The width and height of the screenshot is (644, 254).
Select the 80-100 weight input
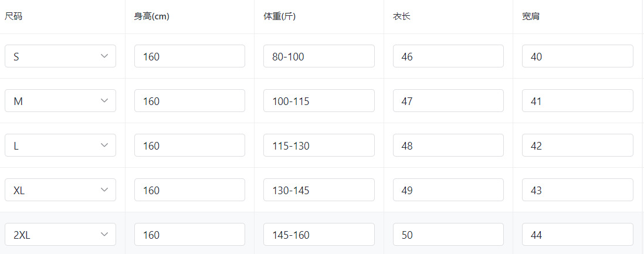click(318, 56)
